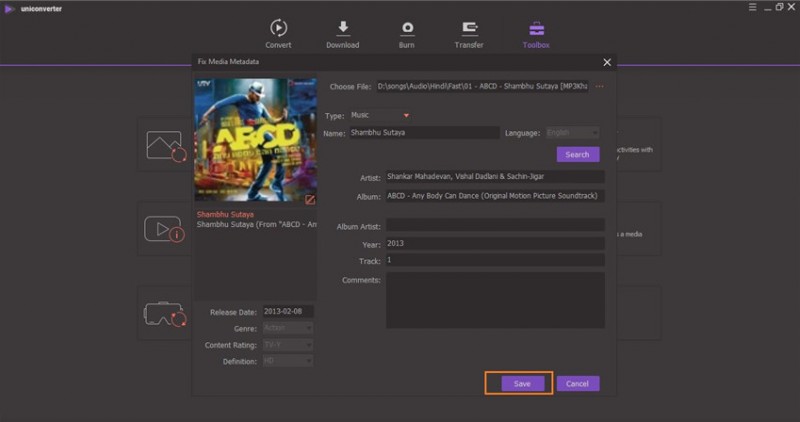The width and height of the screenshot is (800, 422).
Task: Select red Shambhu Sutaya search result title
Action: coord(225,214)
